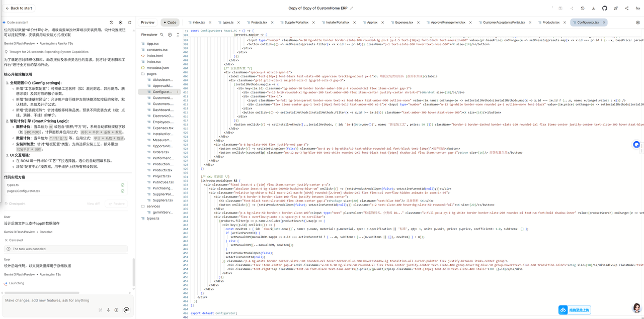
Task: Switch to Preview mode
Action: click(148, 23)
